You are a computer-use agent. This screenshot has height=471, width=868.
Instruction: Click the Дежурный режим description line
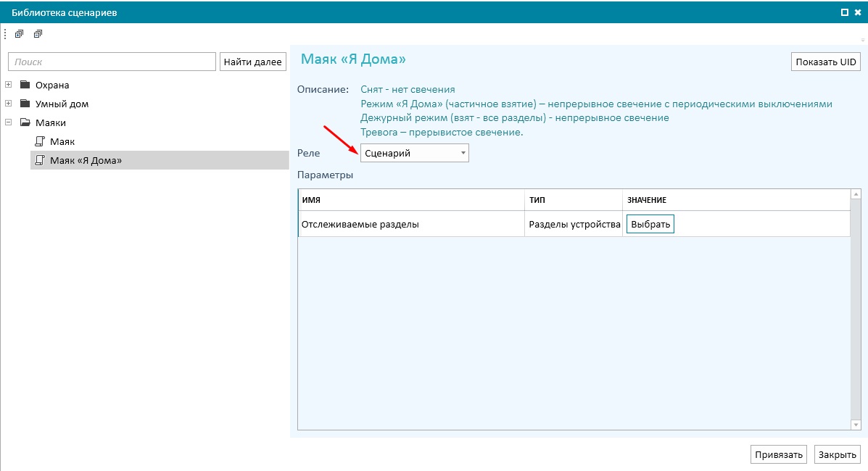[515, 118]
